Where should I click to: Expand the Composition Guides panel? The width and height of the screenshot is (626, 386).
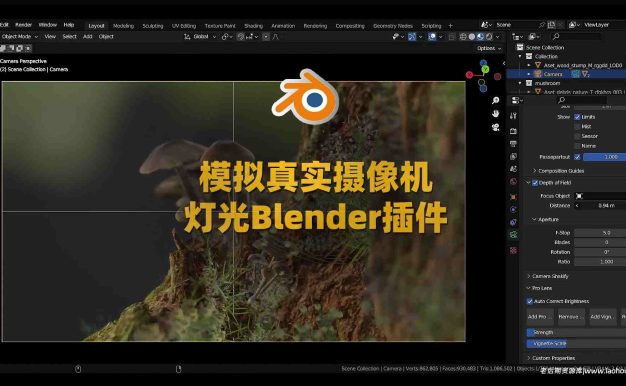pyautogui.click(x=559, y=171)
